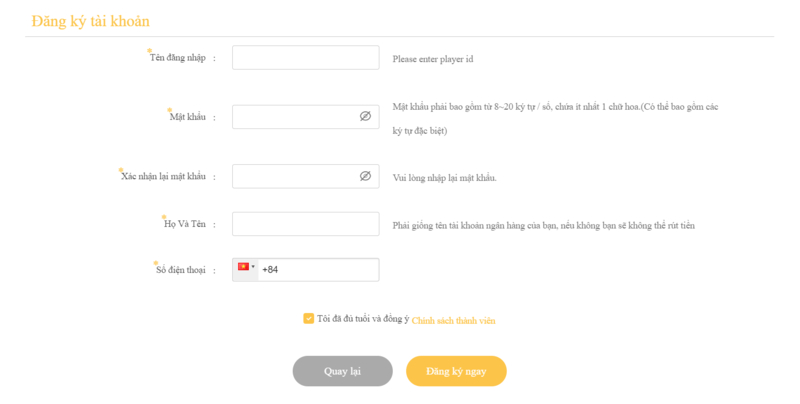Select the Đăng ký tài khoản heading

click(90, 21)
